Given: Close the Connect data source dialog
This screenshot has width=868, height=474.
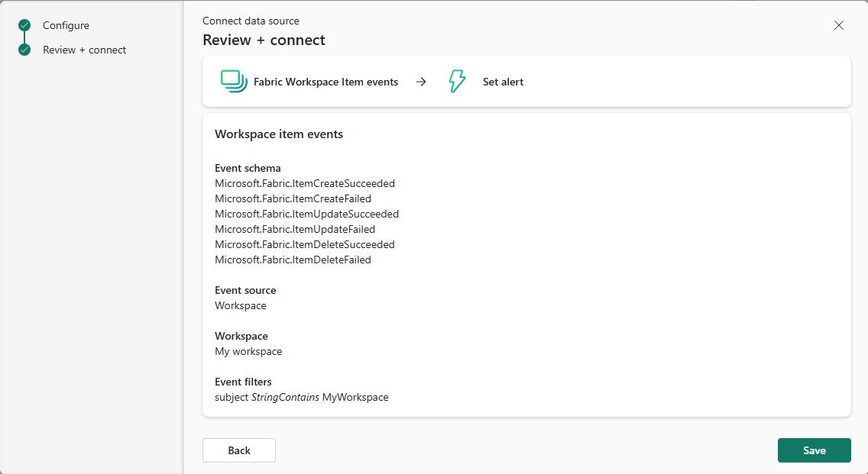Looking at the screenshot, I should (x=839, y=25).
